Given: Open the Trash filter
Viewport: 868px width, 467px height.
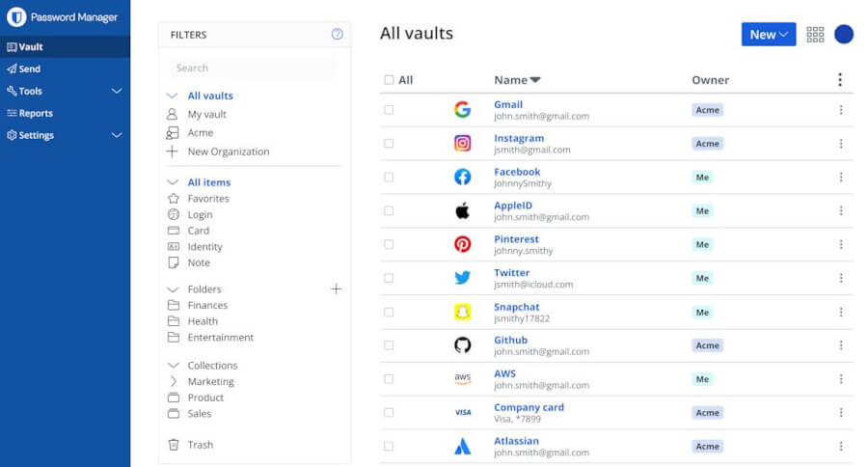Looking at the screenshot, I should coord(200,445).
